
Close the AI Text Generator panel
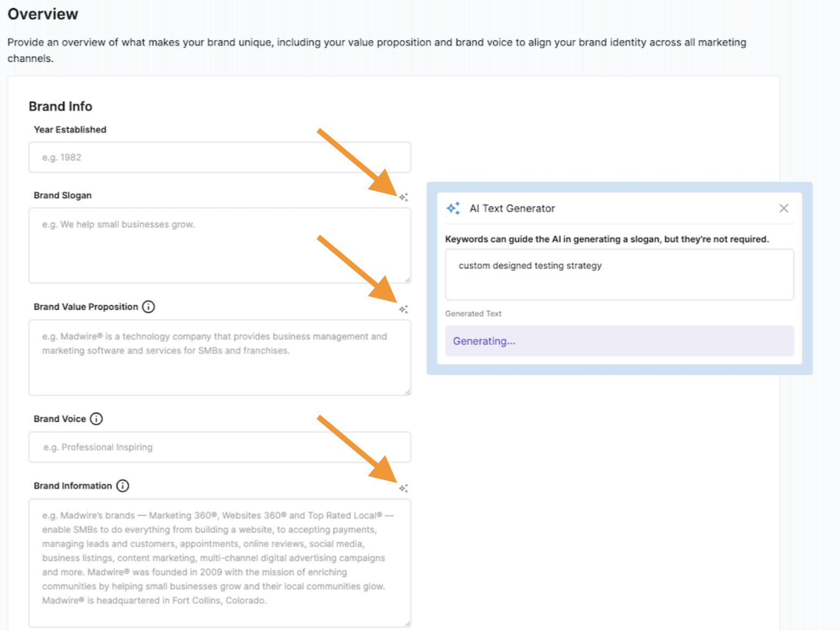click(x=784, y=208)
